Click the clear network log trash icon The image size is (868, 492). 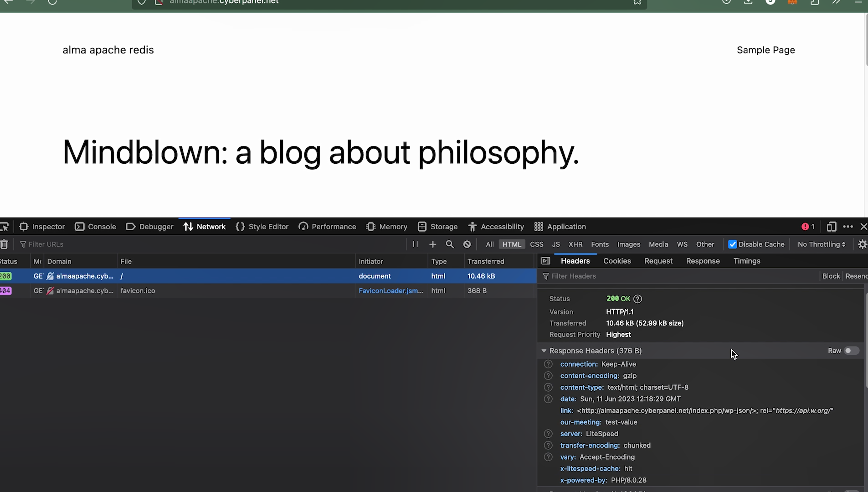coord(4,244)
